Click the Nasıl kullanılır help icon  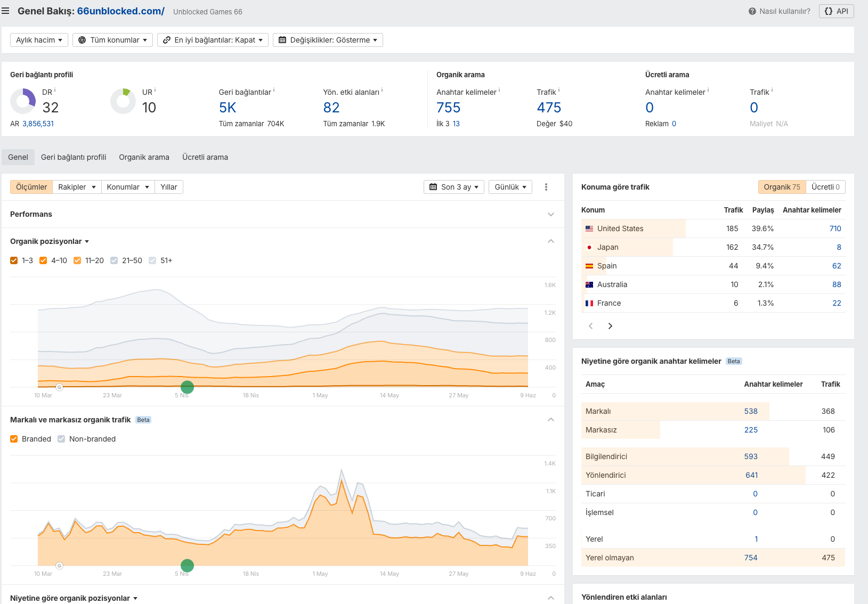752,11
